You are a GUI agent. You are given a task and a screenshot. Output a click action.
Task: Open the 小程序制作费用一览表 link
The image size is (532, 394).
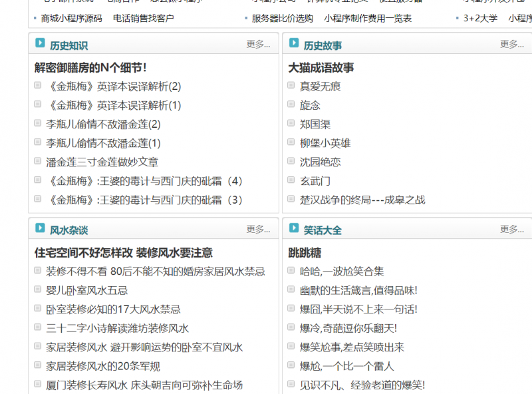pos(368,20)
